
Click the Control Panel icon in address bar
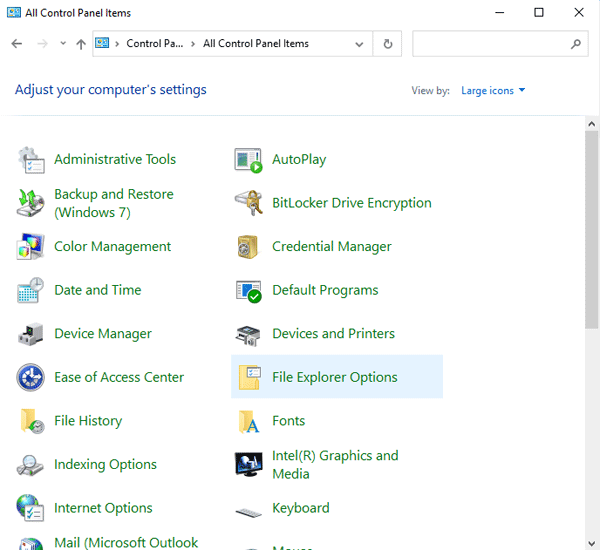tap(102, 43)
